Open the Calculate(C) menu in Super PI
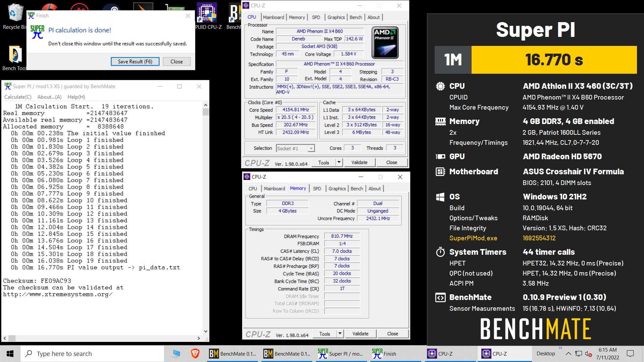Viewport: 644px width, 362px height. click(x=18, y=97)
